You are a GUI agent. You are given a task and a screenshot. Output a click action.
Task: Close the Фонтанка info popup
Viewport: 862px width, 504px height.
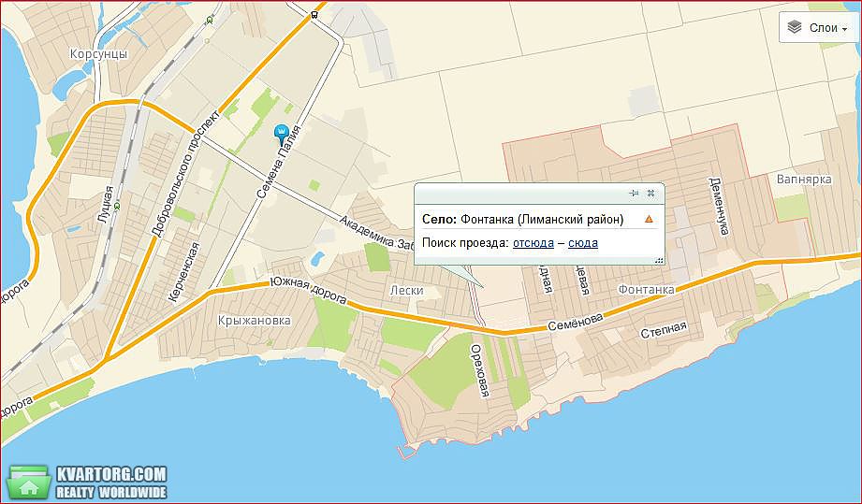650,194
